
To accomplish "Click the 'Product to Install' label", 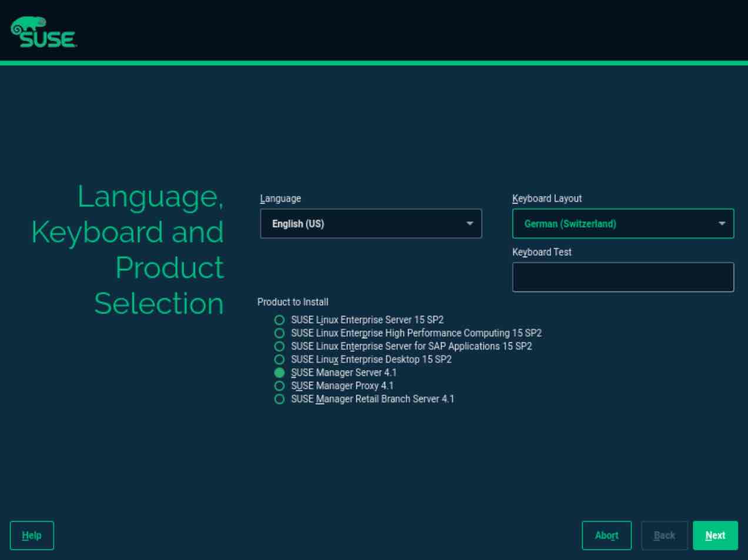I will click(293, 302).
